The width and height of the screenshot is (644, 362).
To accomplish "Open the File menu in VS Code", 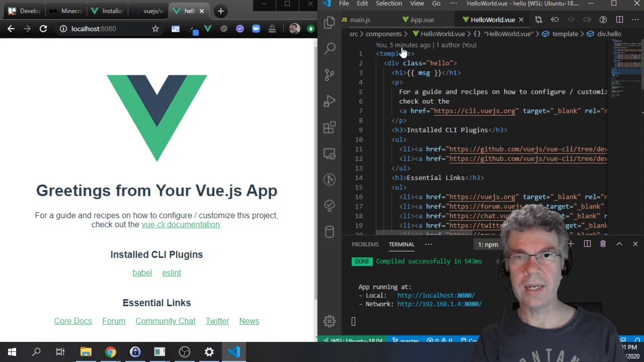I will coord(344,4).
